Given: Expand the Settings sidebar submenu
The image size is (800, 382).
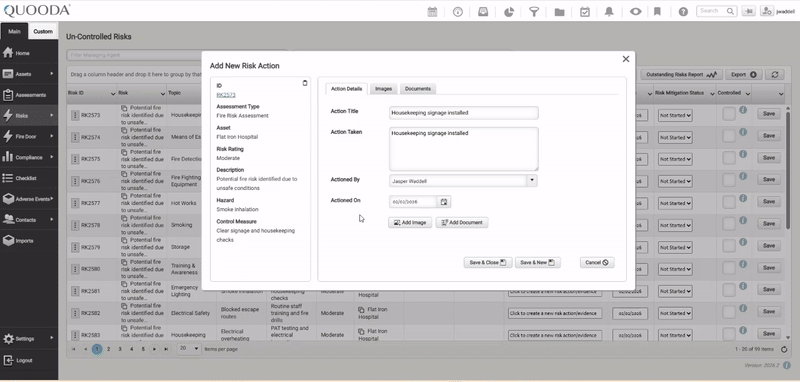Looking at the screenshot, I should [x=52, y=339].
